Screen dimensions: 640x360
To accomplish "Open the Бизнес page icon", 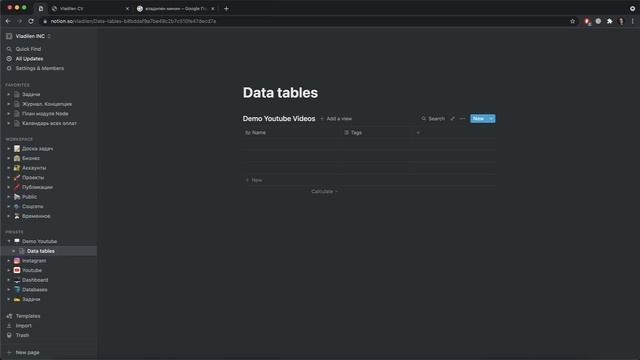I will pyautogui.click(x=17, y=158).
